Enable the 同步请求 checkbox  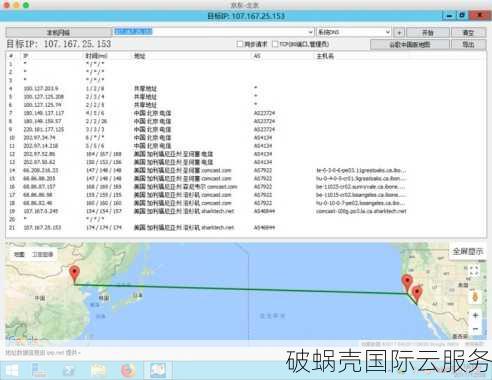point(239,44)
